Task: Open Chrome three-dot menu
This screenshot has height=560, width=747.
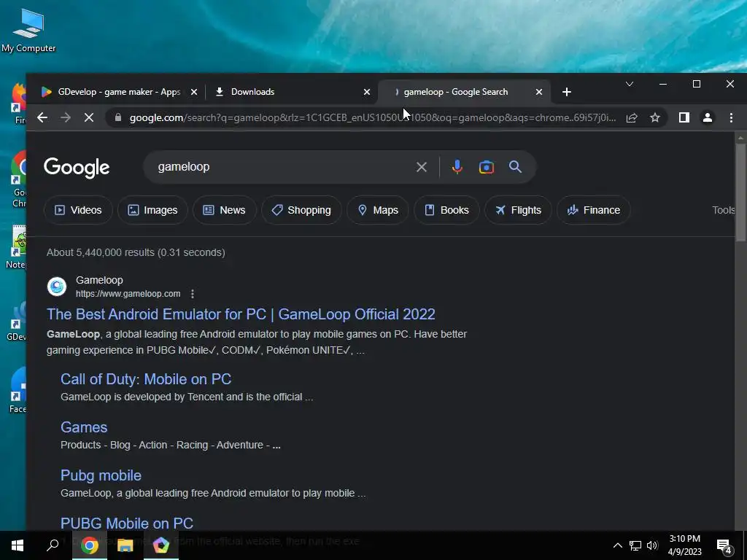Action: click(x=731, y=117)
